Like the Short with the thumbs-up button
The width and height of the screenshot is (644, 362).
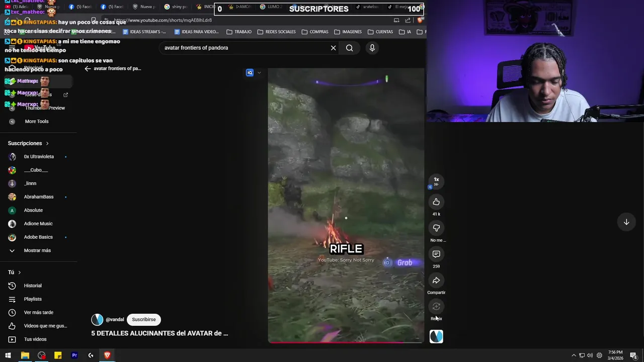[x=436, y=202]
